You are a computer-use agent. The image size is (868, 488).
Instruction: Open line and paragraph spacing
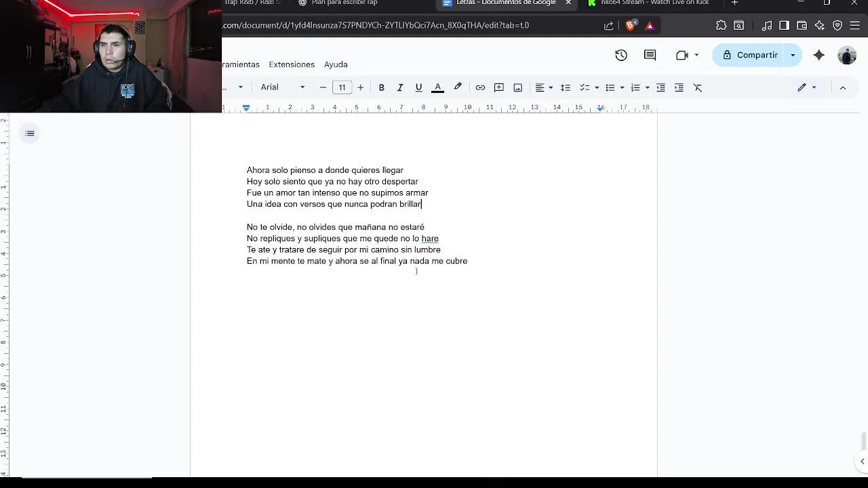tap(565, 87)
